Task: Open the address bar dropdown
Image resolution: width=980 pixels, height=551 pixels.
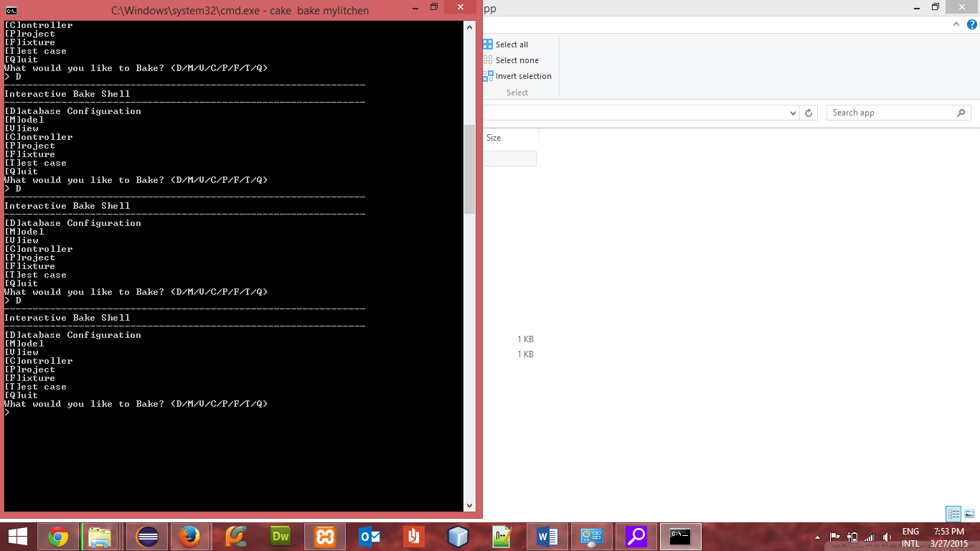Action: (x=792, y=112)
